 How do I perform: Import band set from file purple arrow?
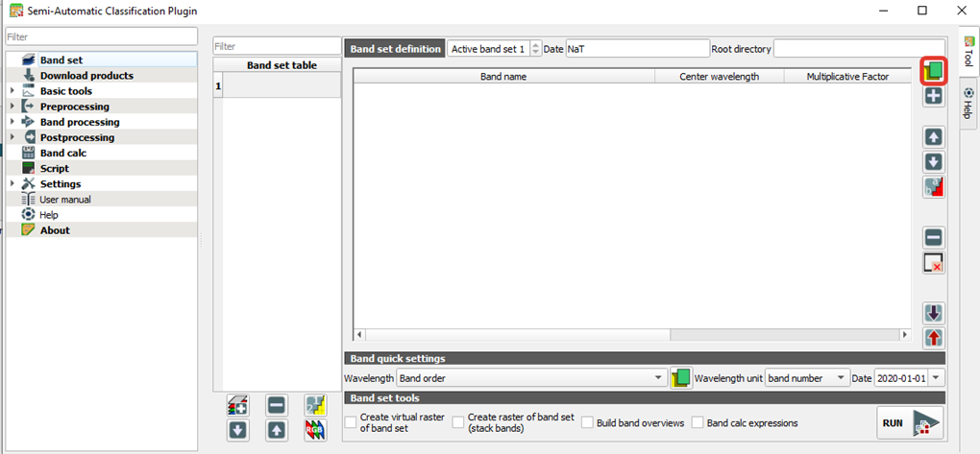[x=934, y=313]
